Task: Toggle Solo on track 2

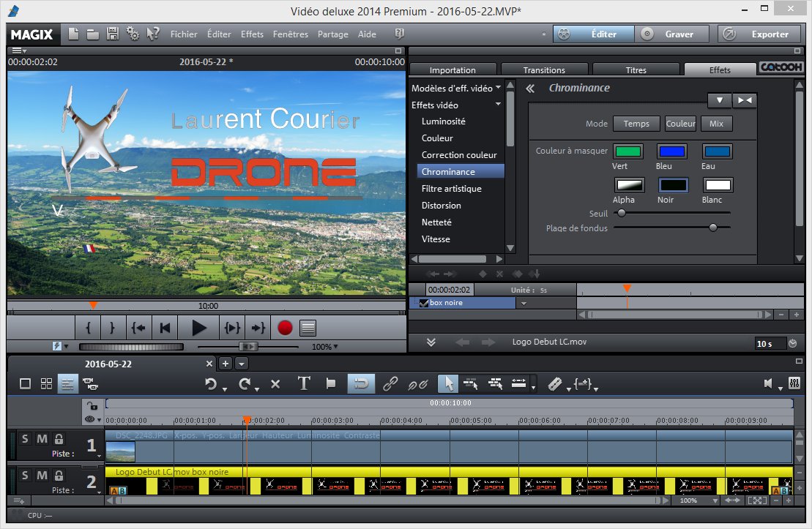Action: (x=25, y=475)
